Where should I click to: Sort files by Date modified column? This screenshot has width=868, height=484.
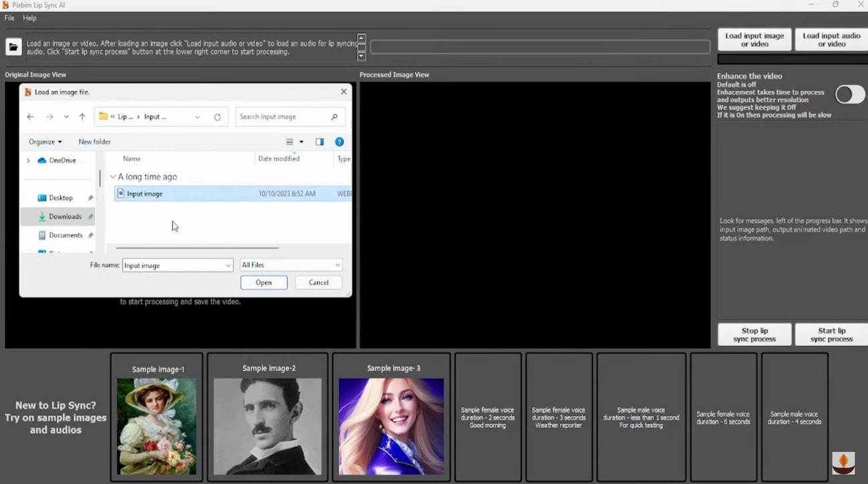[278, 159]
